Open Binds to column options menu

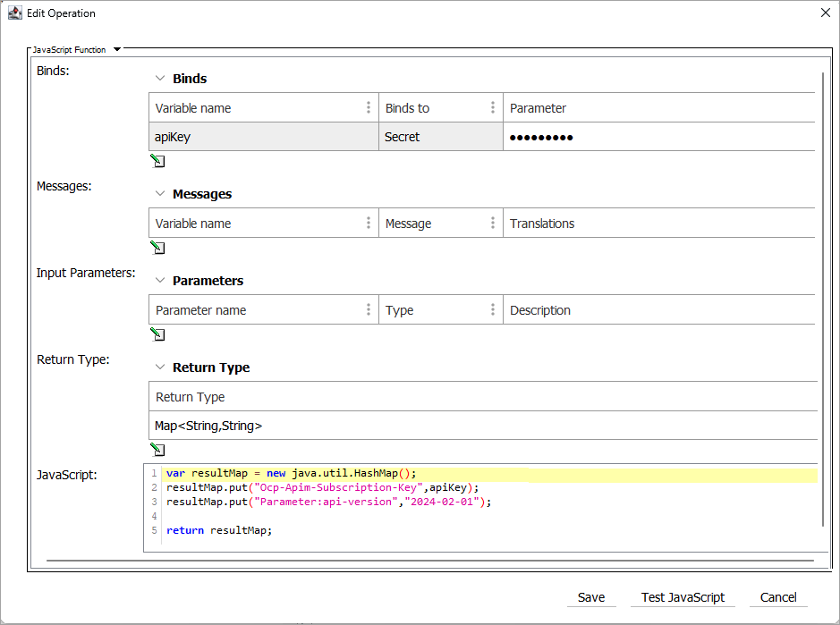[x=492, y=108]
